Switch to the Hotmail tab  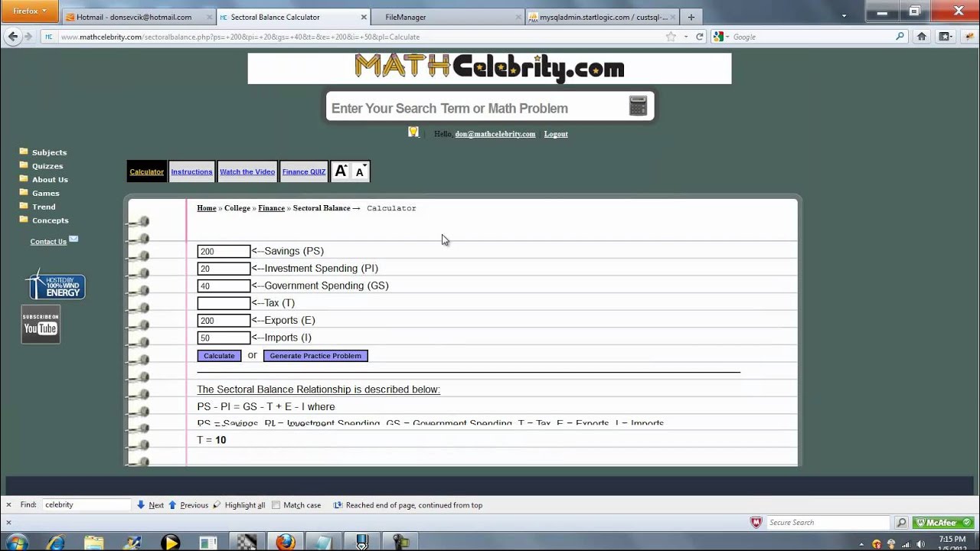[x=136, y=17]
